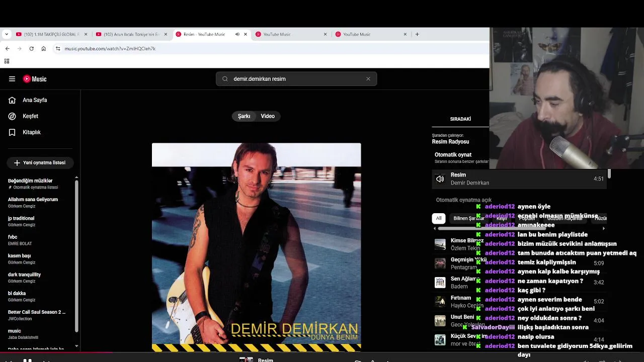The width and height of the screenshot is (644, 362).
Task: Close the fourth tab, YouTube Music
Action: coord(325,34)
